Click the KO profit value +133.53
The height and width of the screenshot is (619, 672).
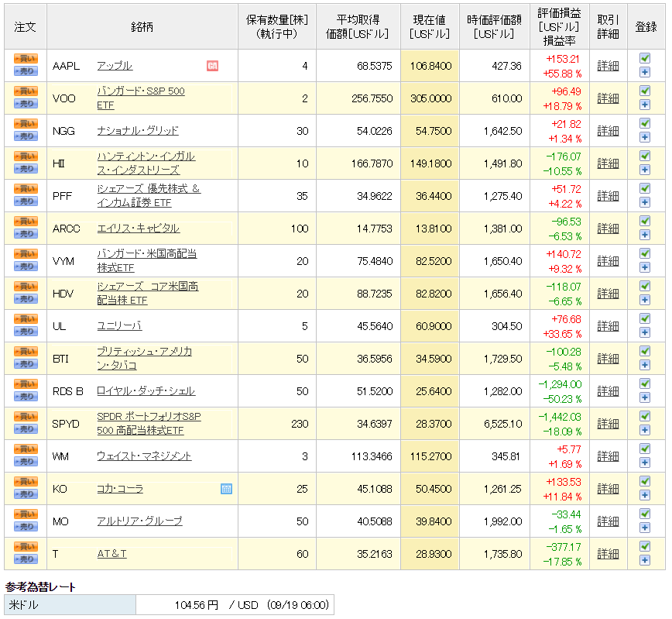(x=563, y=482)
